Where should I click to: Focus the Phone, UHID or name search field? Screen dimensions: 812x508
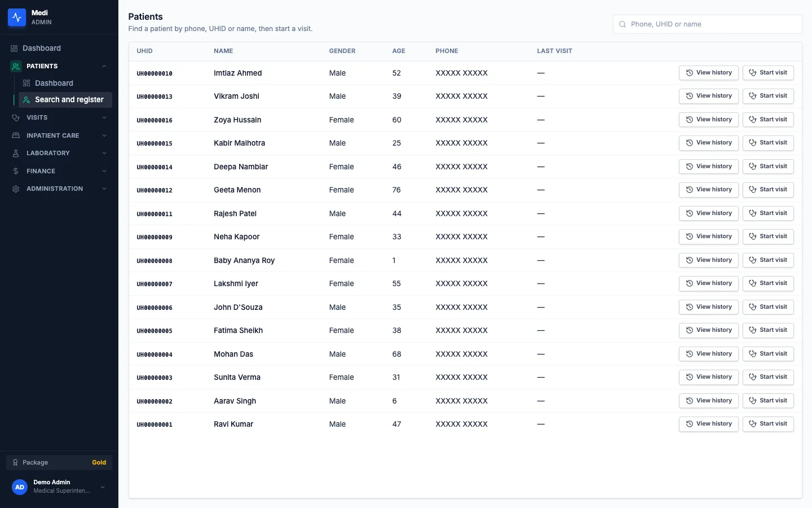coord(707,24)
